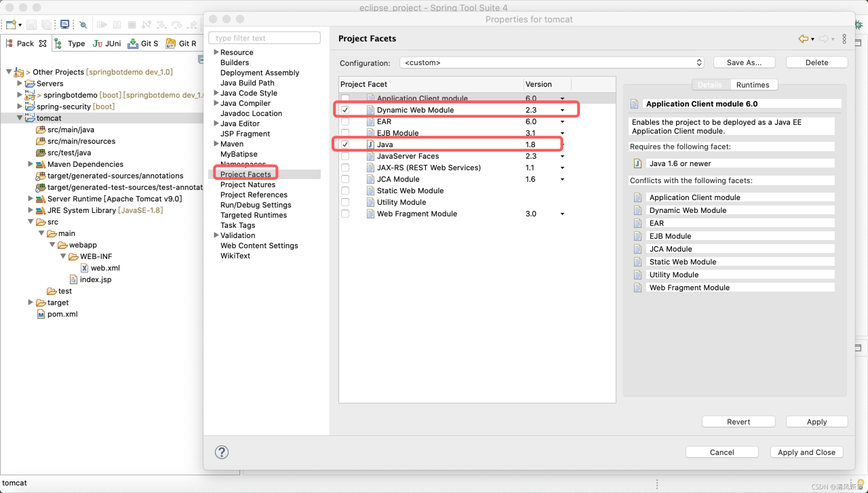868x493 pixels.
Task: Click the back arrow in dialog header
Action: 803,39
